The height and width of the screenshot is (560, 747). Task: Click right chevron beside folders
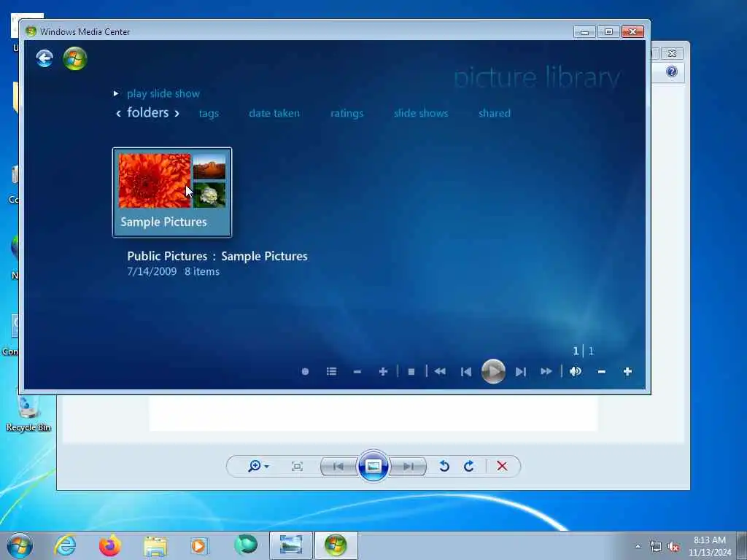click(177, 113)
